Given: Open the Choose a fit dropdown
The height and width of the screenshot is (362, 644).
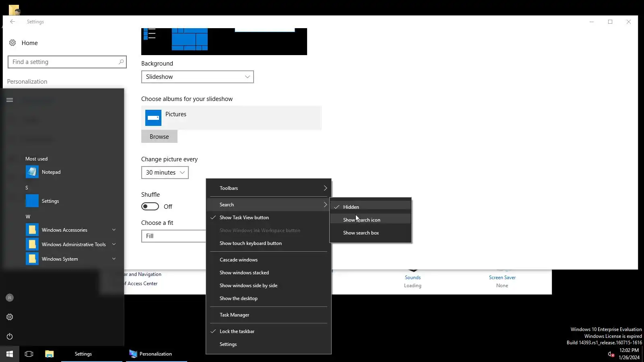Looking at the screenshot, I should [173, 236].
